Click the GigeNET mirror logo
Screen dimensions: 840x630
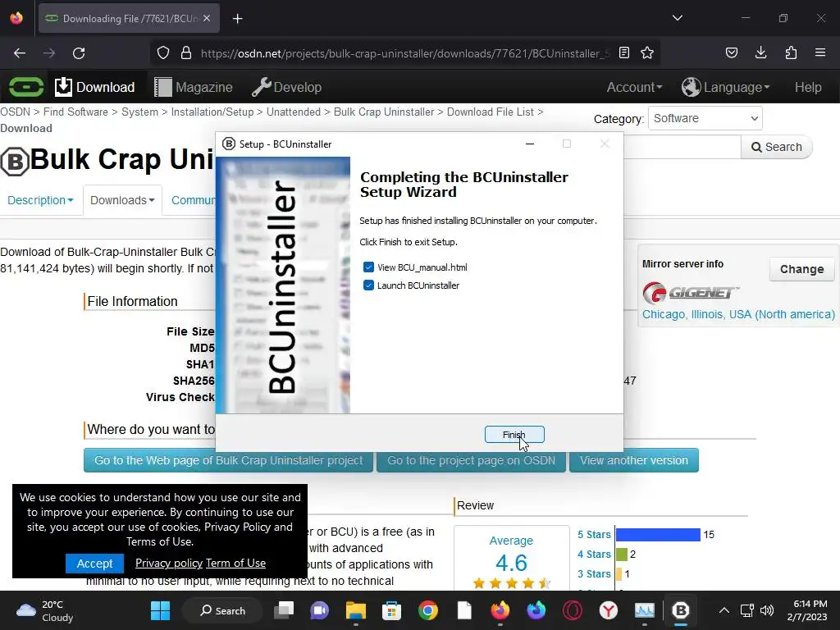point(691,293)
